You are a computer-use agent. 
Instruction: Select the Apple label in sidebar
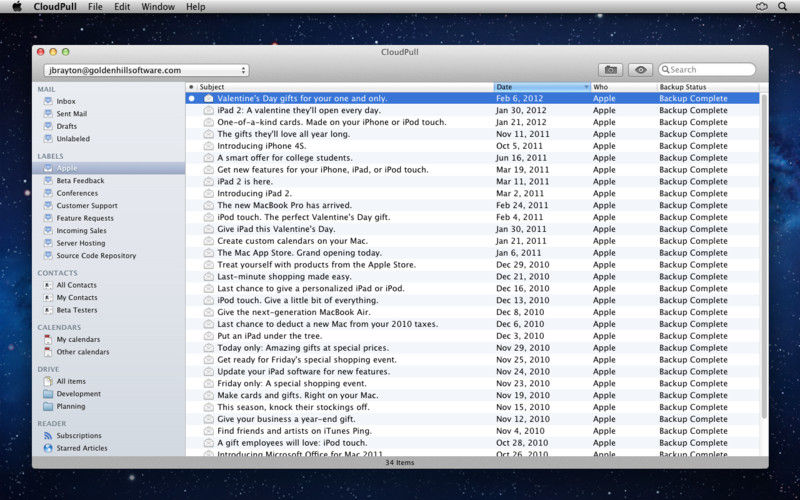pyautogui.click(x=109, y=168)
